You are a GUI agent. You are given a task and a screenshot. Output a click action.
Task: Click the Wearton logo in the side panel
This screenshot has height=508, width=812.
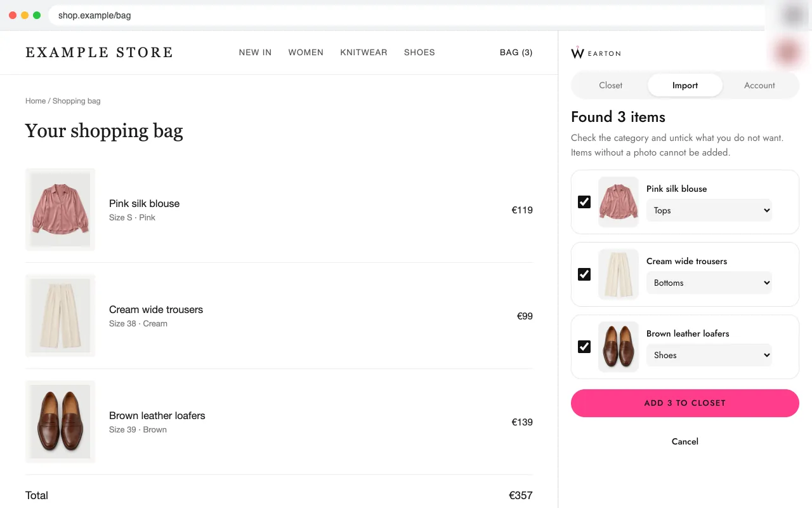point(596,53)
